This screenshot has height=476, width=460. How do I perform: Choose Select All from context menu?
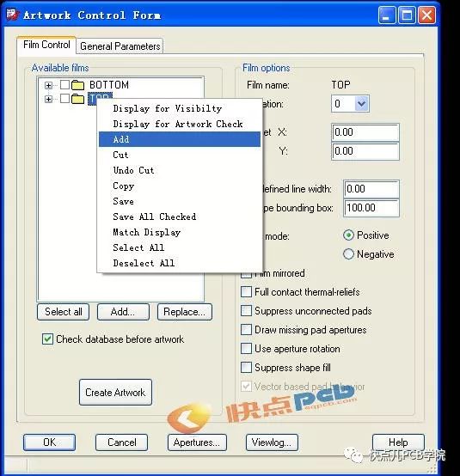[x=180, y=247]
